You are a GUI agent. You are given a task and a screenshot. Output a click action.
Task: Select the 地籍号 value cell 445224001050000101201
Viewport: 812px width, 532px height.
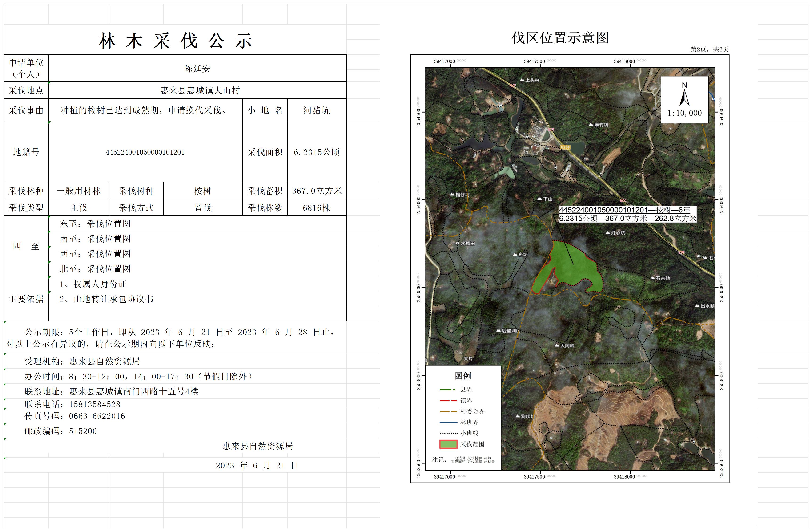click(x=145, y=152)
